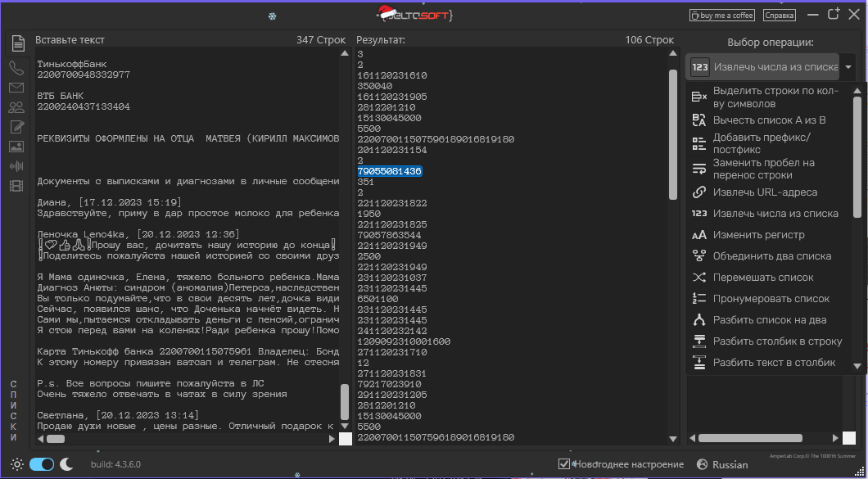Click the moon dark-theme icon
The height and width of the screenshot is (479, 868).
click(66, 463)
